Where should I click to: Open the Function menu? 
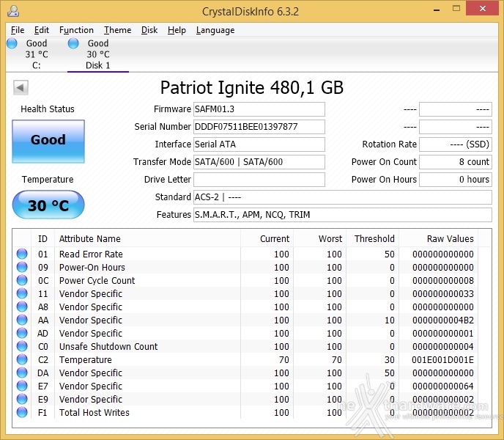76,30
